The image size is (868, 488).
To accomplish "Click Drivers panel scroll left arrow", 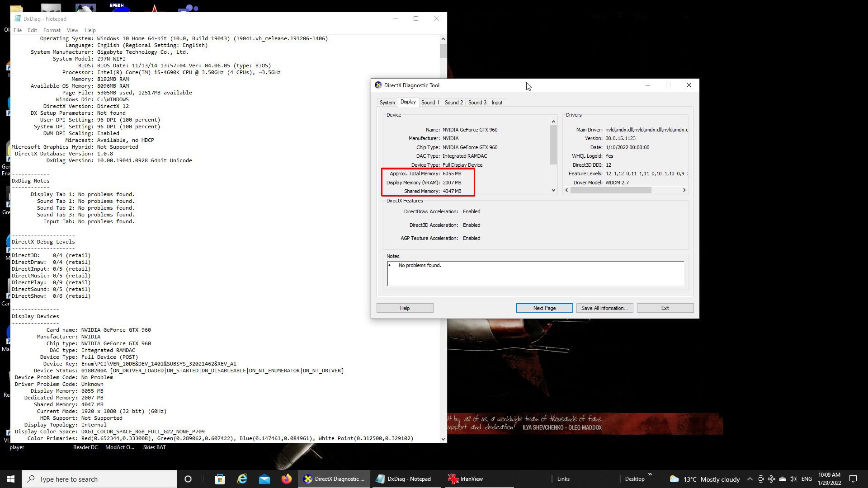I will [567, 190].
